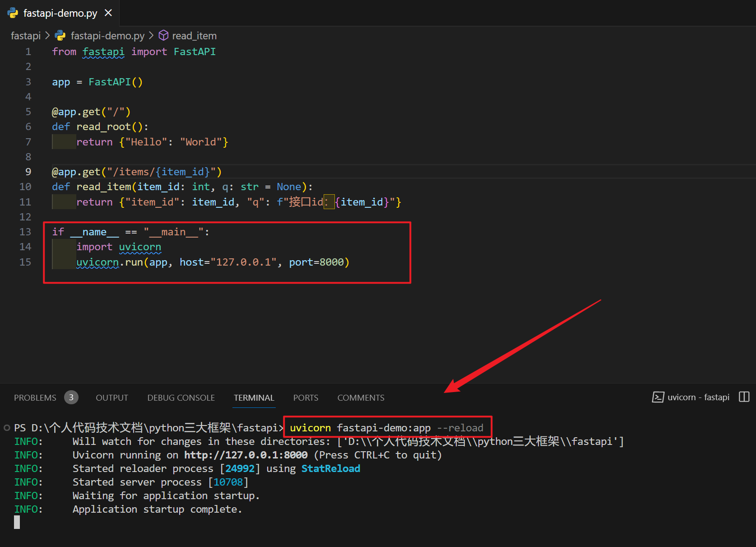This screenshot has width=756, height=547.
Task: Close the fastapi-demo.py tab
Action: pos(108,13)
